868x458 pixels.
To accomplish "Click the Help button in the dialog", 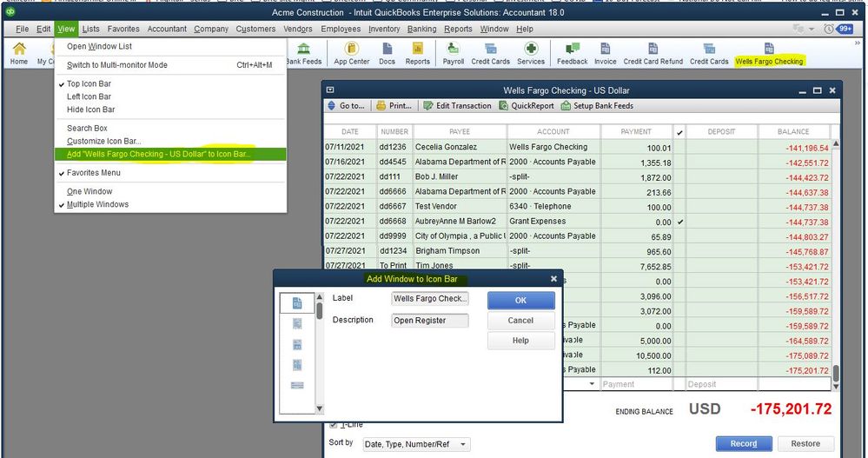I will coord(521,341).
